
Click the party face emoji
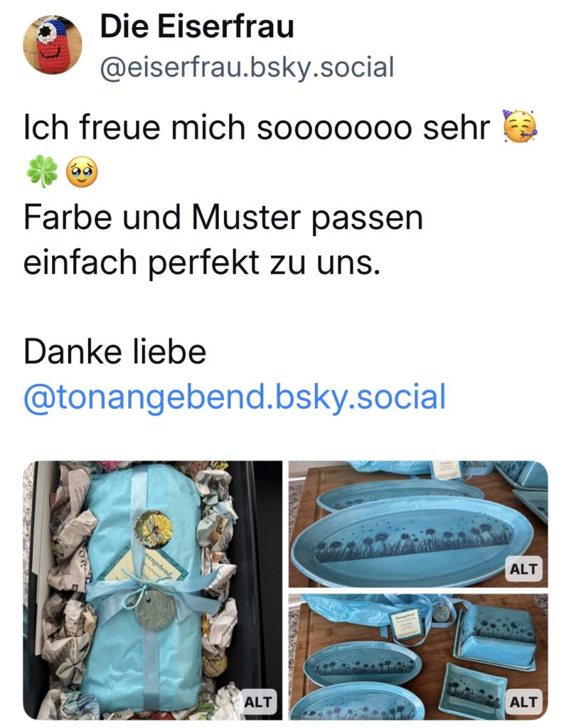520,127
